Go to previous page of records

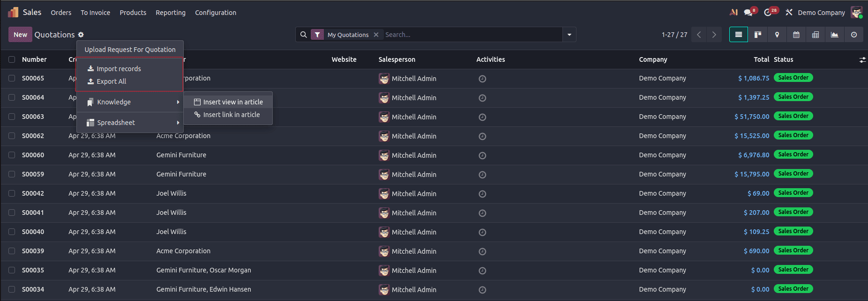click(699, 35)
